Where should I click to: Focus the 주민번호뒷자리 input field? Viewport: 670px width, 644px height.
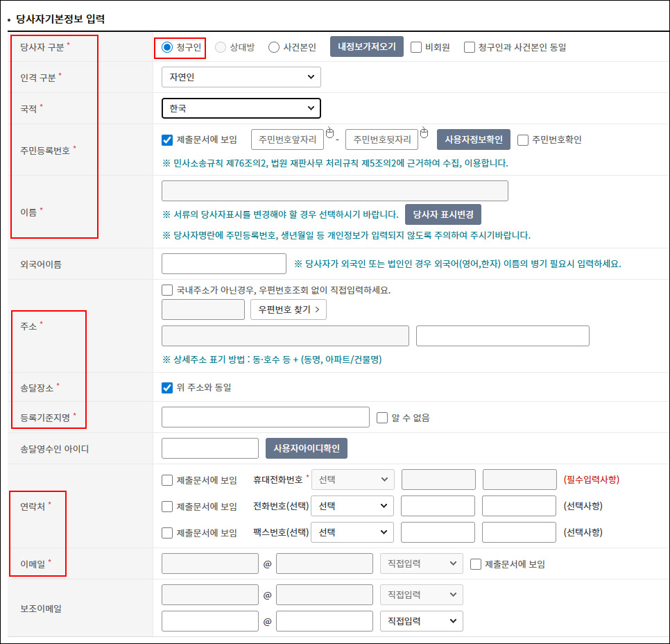[381, 139]
